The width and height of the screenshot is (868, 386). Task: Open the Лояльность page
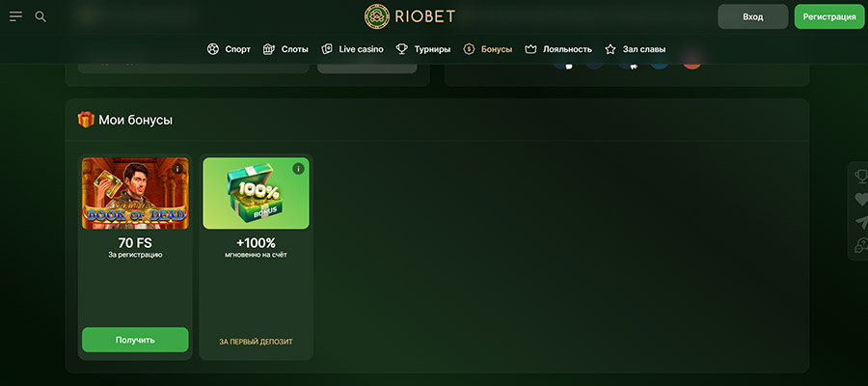[558, 49]
